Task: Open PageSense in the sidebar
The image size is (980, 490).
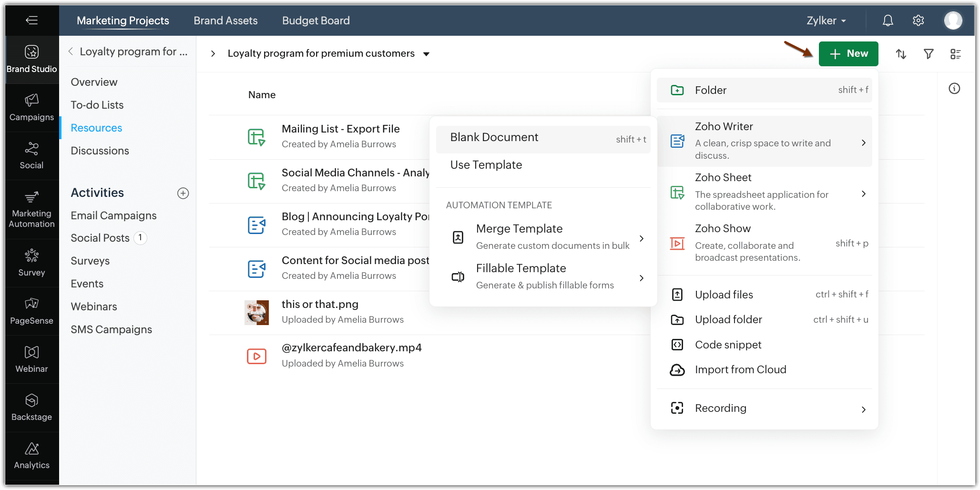Action: (x=31, y=311)
